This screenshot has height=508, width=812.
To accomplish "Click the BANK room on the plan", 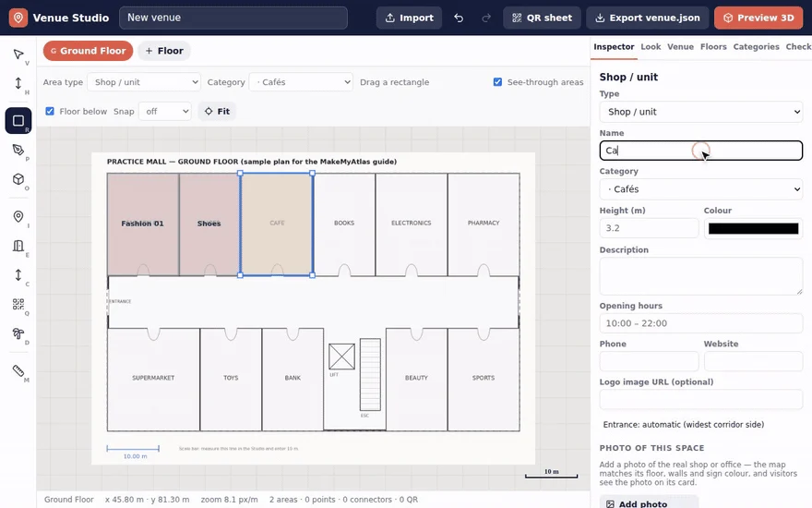I will tap(293, 379).
